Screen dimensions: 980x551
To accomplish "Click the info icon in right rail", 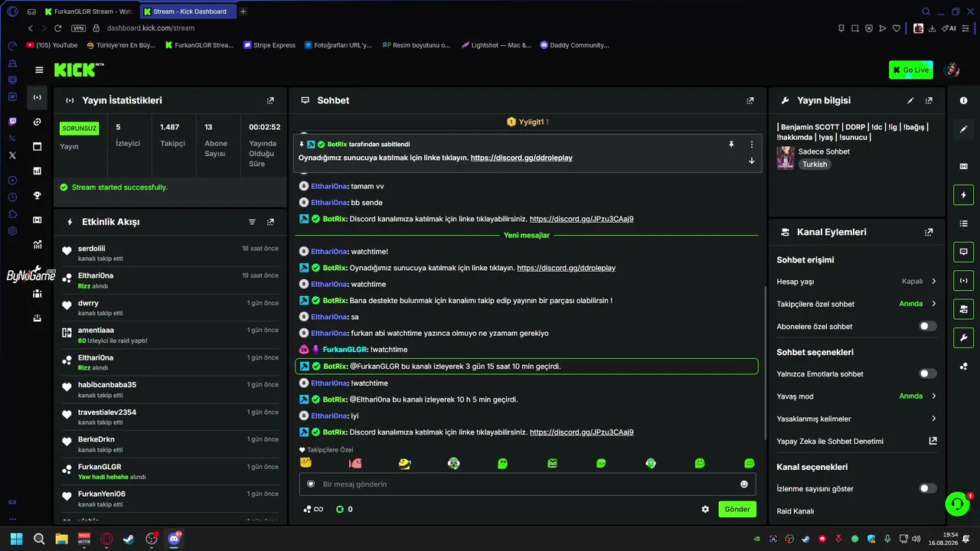I will click(x=964, y=100).
